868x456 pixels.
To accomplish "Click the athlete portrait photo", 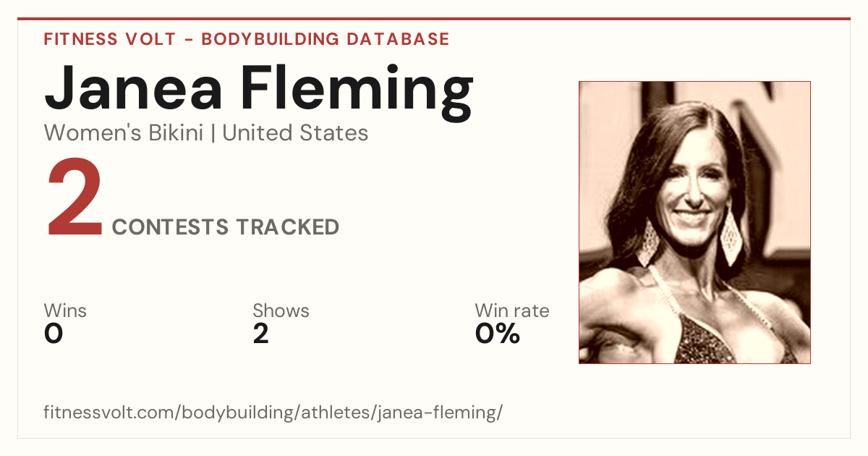I will [x=694, y=222].
